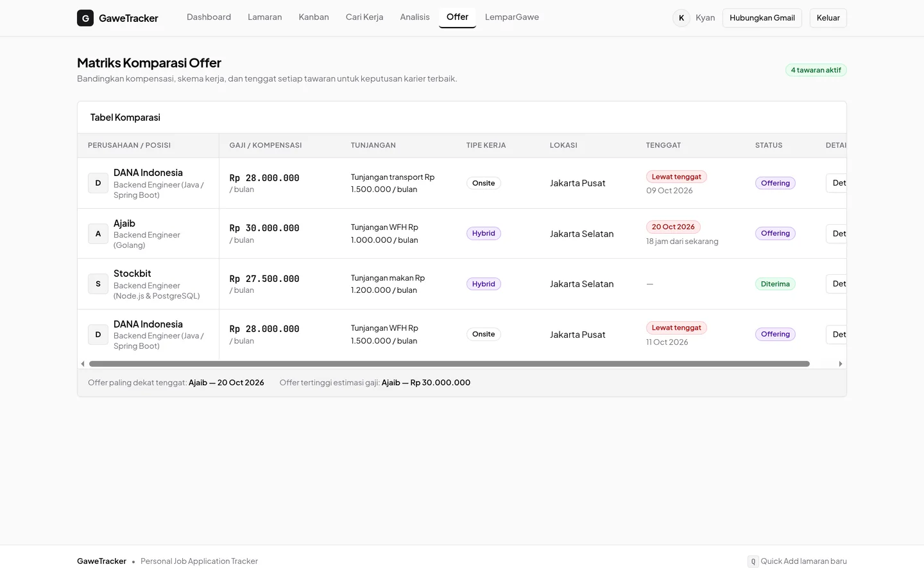
Task: Click Ajaib — 20 Oct 2026 summary text
Action: pos(227,383)
